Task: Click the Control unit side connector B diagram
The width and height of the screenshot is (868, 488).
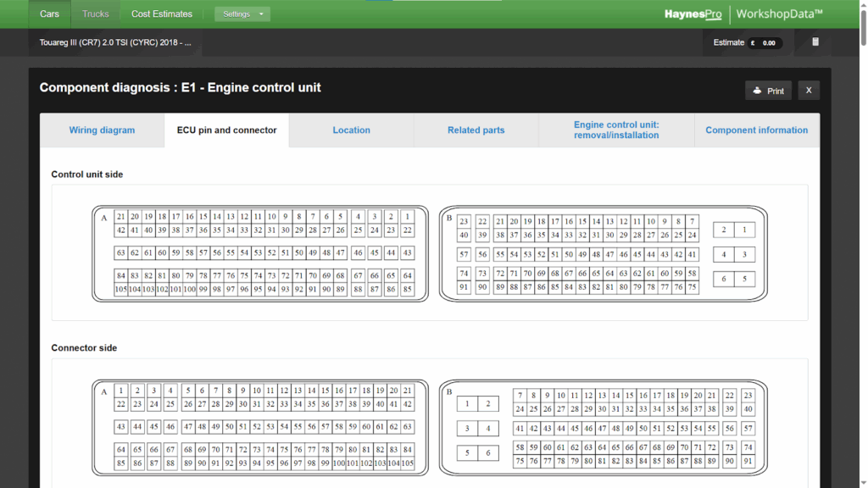Action: coord(603,253)
